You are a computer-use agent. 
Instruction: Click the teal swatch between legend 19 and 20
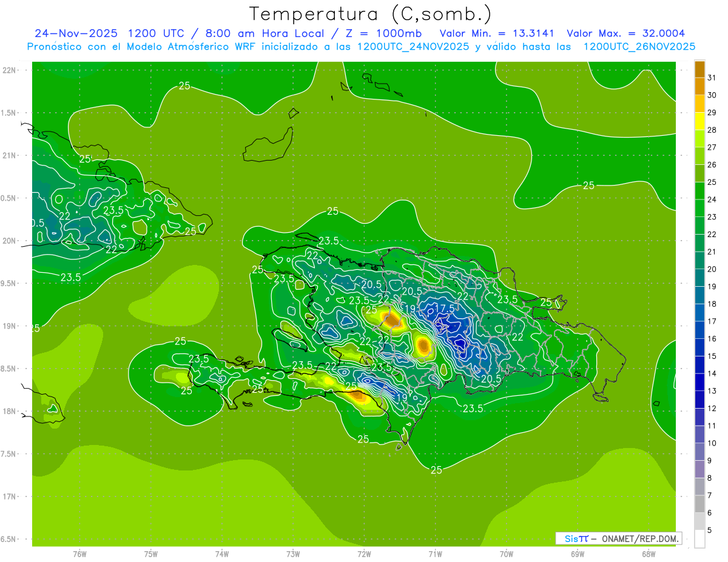pos(699,278)
